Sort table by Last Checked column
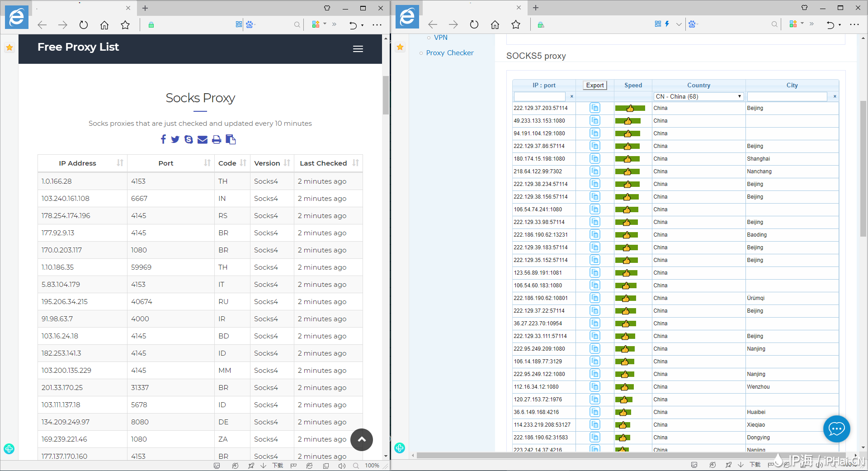The height and width of the screenshot is (471, 868). click(x=355, y=163)
